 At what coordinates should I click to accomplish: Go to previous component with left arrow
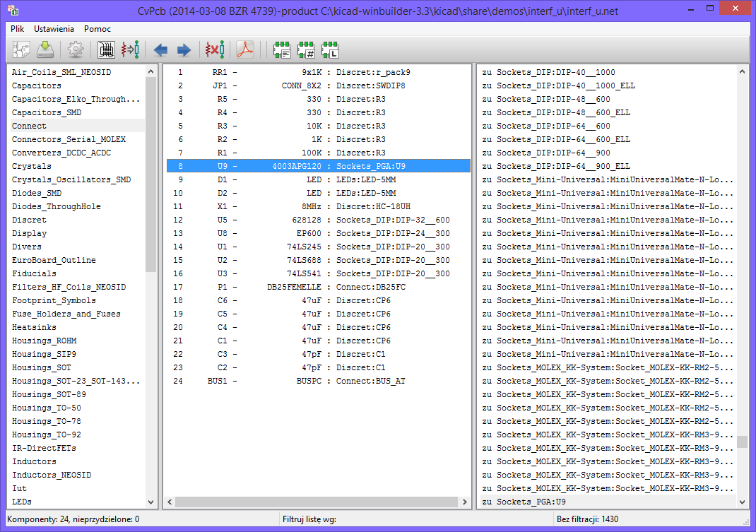pyautogui.click(x=160, y=49)
